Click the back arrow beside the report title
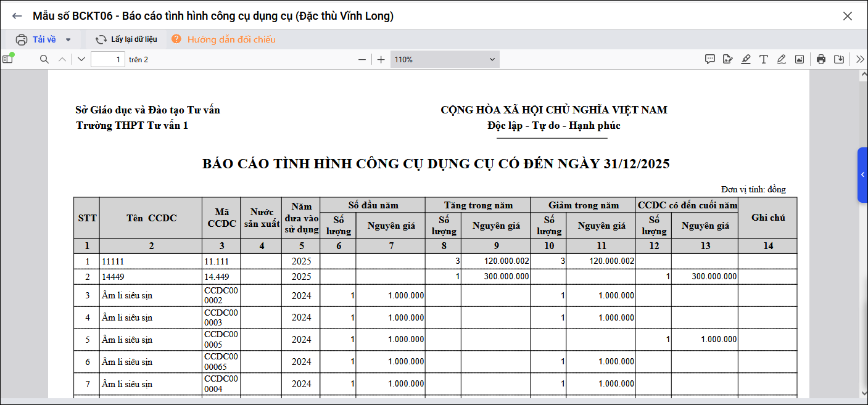868x405 pixels. pyautogui.click(x=17, y=16)
